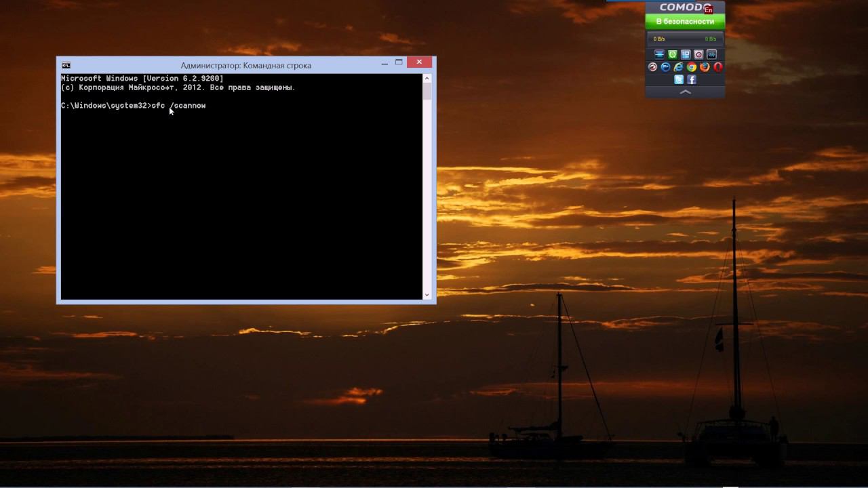The image size is (868, 488).
Task: Open the Twitter icon in COMODO widget
Action: click(x=679, y=80)
